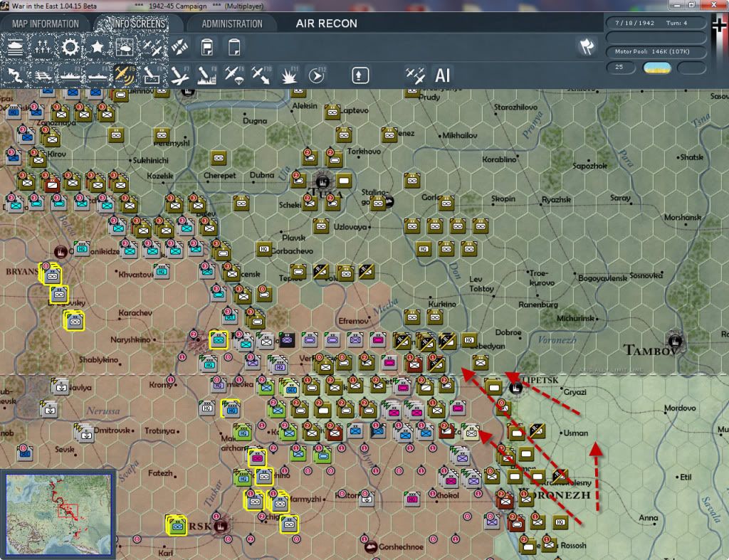The width and height of the screenshot is (729, 560).
Task: Click the Mikhailov map label
Action: [x=460, y=135]
